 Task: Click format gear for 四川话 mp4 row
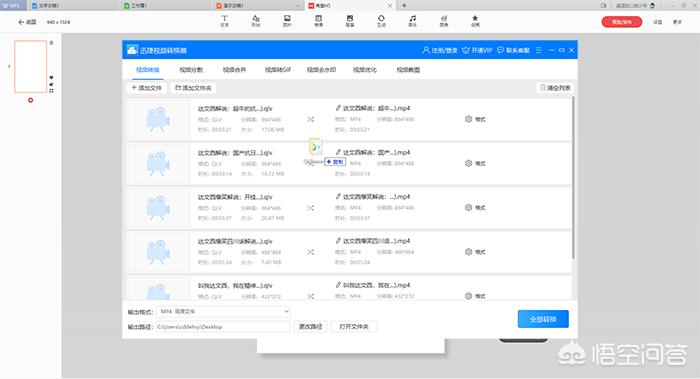[x=468, y=252]
